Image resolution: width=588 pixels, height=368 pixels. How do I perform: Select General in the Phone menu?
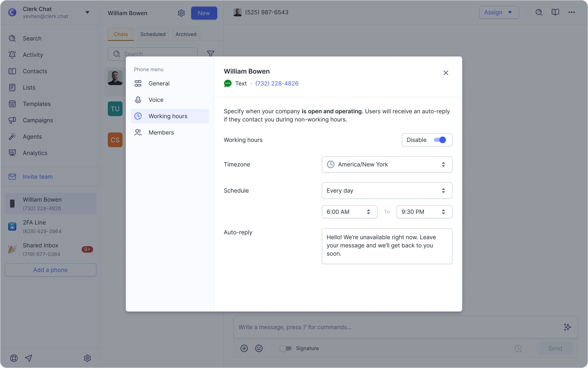170,83
